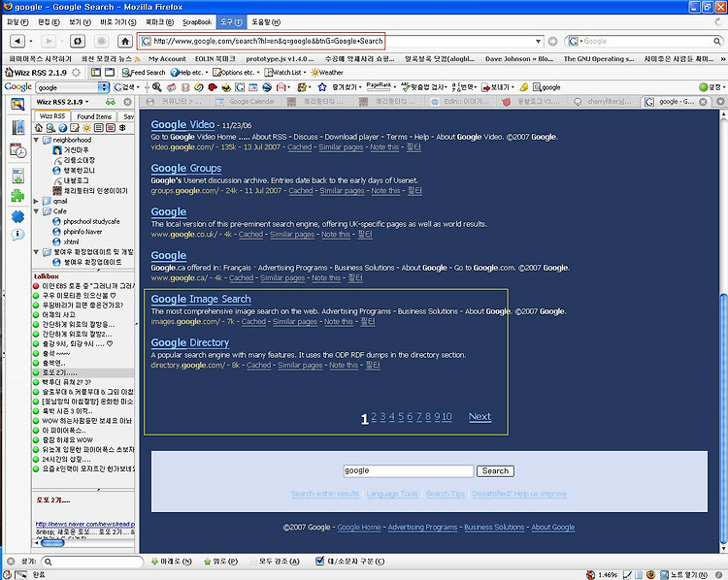Switch to the Found Items sidebar tab
The width and height of the screenshot is (728, 580).
pos(94,116)
